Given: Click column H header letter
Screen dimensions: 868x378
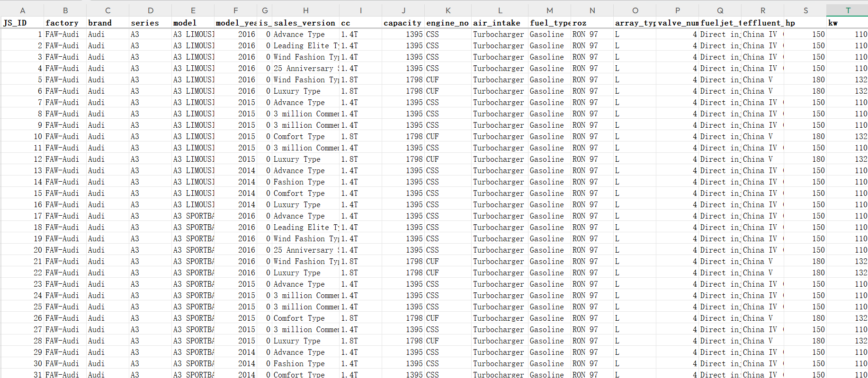Looking at the screenshot, I should (305, 10).
